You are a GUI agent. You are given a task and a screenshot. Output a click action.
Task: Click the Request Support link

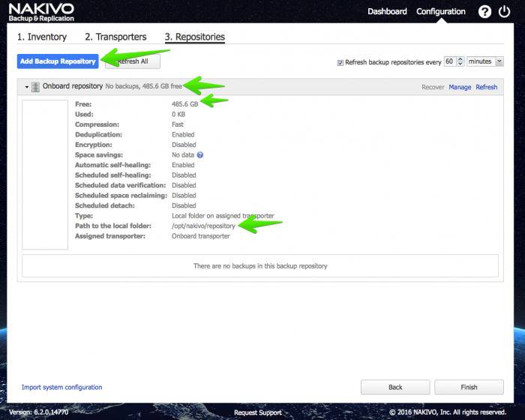tap(258, 412)
